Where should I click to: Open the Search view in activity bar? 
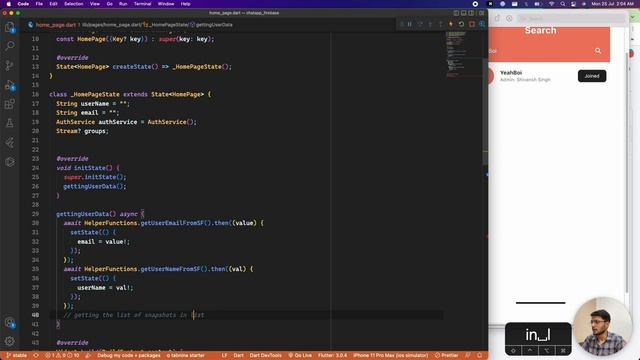pos(10,46)
